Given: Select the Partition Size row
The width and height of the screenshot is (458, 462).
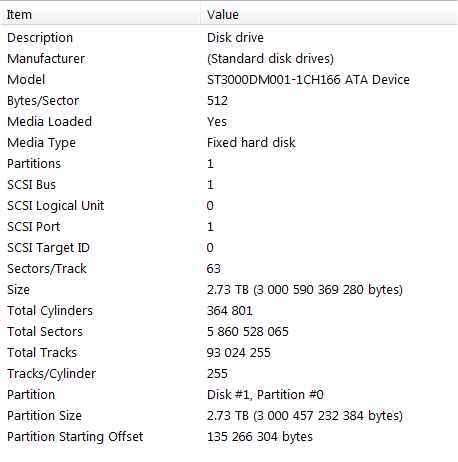Looking at the screenshot, I should click(x=229, y=416).
